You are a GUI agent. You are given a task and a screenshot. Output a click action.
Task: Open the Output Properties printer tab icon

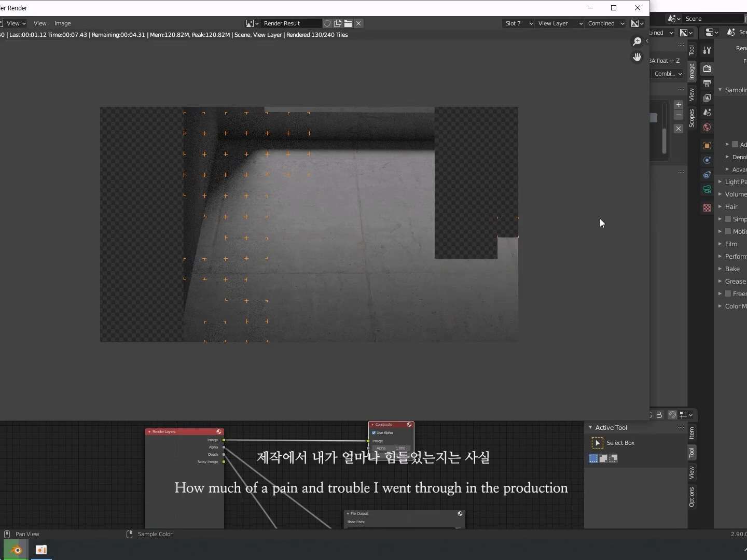pyautogui.click(x=707, y=83)
